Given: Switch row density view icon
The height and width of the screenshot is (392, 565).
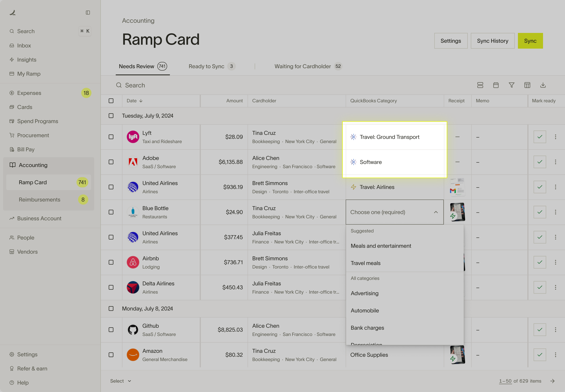Looking at the screenshot, I should (480, 85).
